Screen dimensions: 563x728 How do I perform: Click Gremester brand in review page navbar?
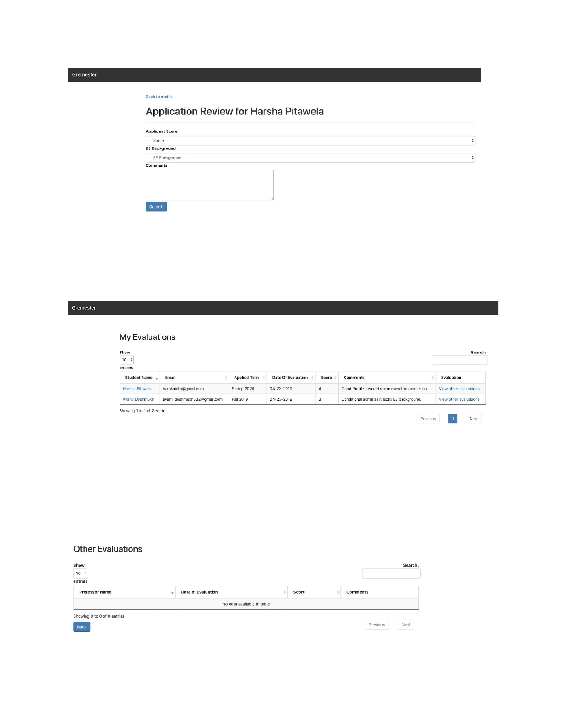[x=84, y=74]
